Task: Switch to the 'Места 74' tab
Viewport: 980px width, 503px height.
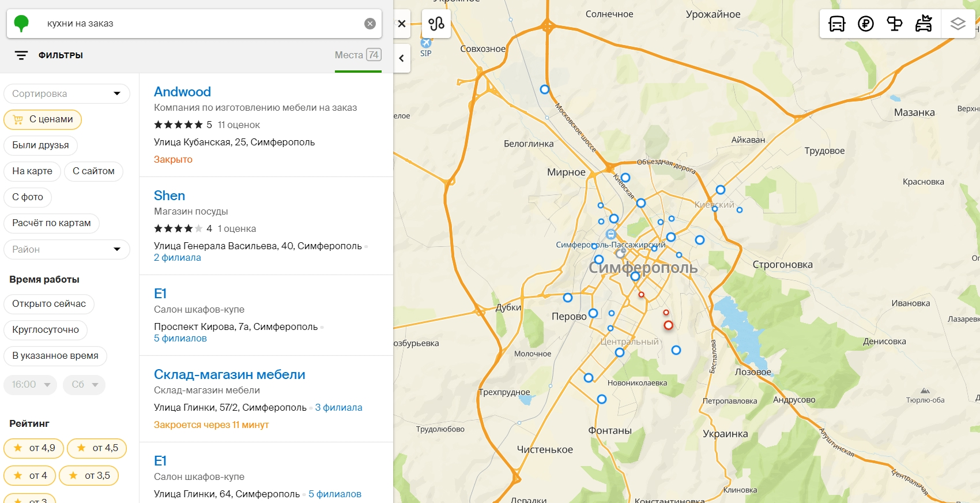Action: (357, 55)
